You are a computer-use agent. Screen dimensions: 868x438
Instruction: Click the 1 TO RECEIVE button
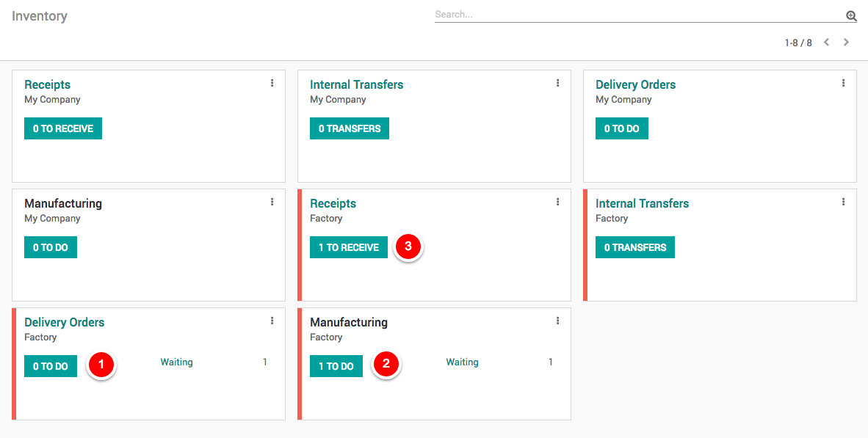coord(349,247)
